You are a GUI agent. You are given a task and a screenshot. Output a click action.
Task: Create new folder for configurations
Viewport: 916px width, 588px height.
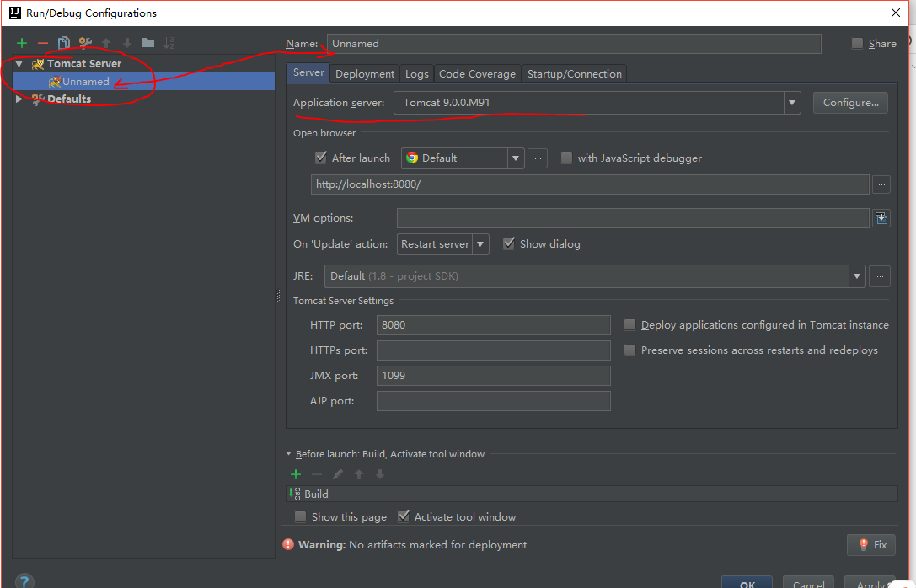(x=148, y=43)
